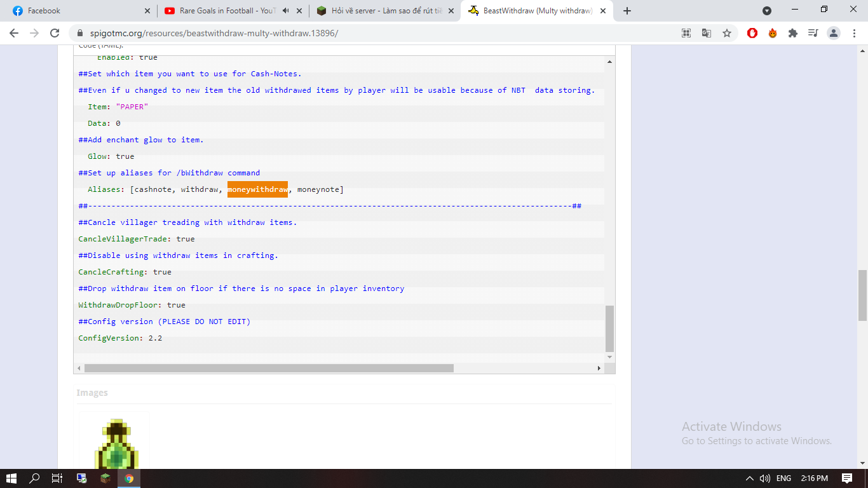Open the Translate this page icon
Viewport: 868px width, 488px height.
pos(707,33)
